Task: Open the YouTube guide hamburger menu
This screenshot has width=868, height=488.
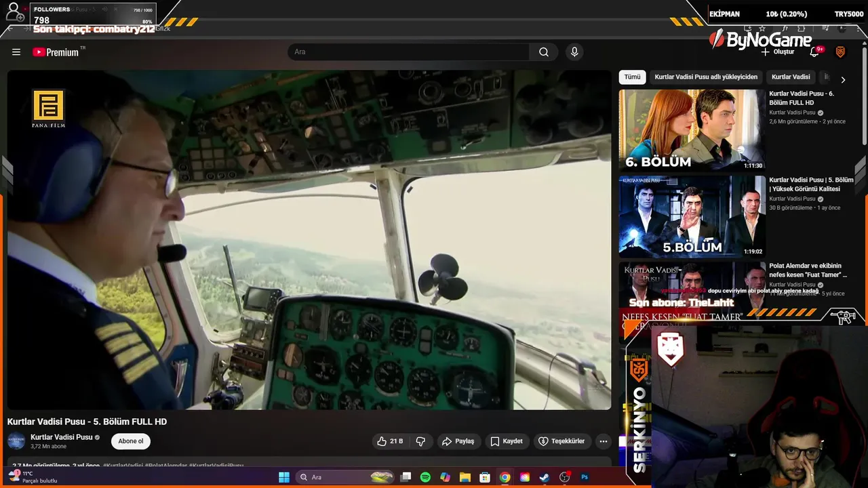Action: pyautogui.click(x=16, y=52)
